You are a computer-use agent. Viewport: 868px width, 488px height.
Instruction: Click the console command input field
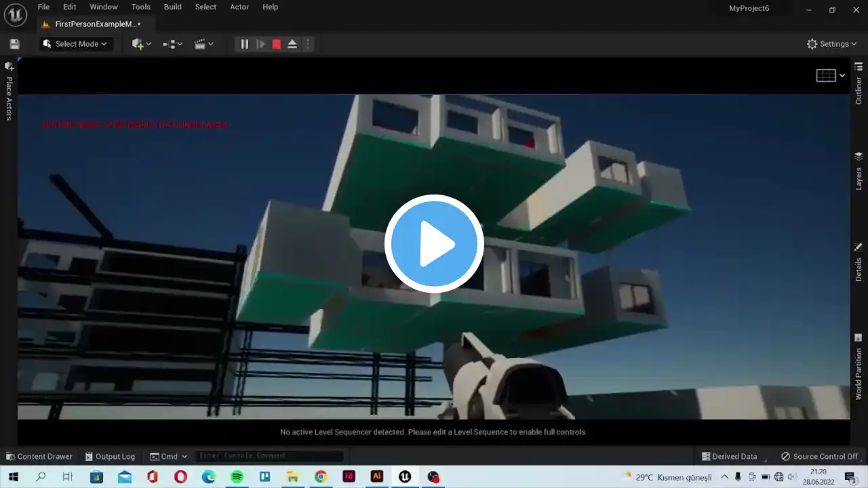(x=270, y=456)
